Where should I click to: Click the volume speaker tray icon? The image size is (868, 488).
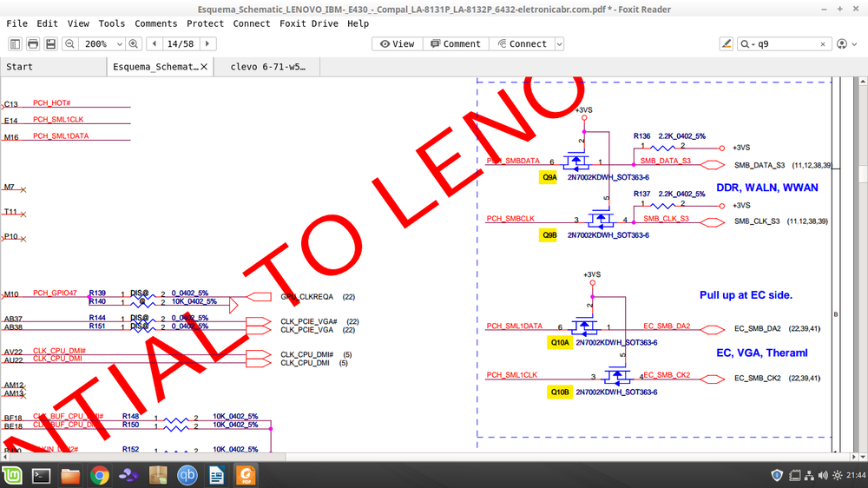click(x=823, y=475)
